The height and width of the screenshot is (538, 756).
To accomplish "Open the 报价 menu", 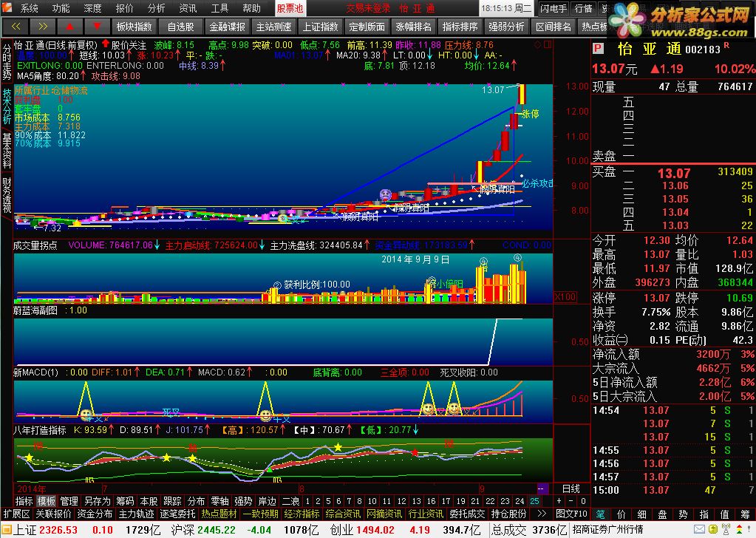I will point(124,8).
